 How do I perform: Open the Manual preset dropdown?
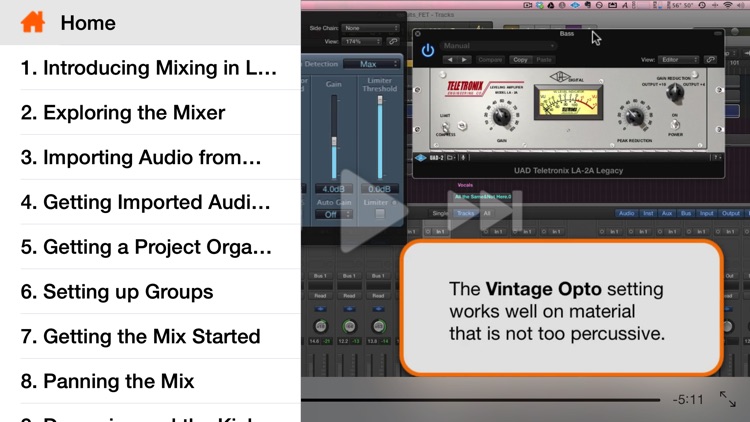pos(498,45)
